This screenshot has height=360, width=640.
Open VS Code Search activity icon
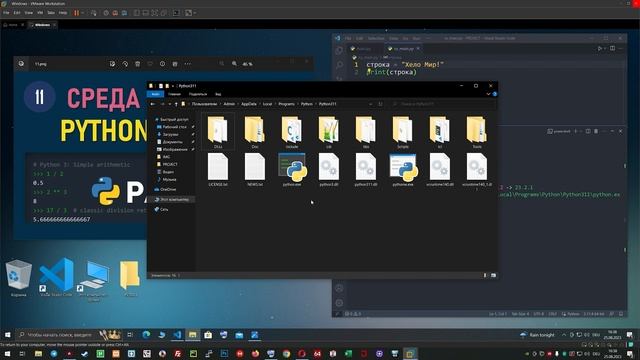(339, 64)
